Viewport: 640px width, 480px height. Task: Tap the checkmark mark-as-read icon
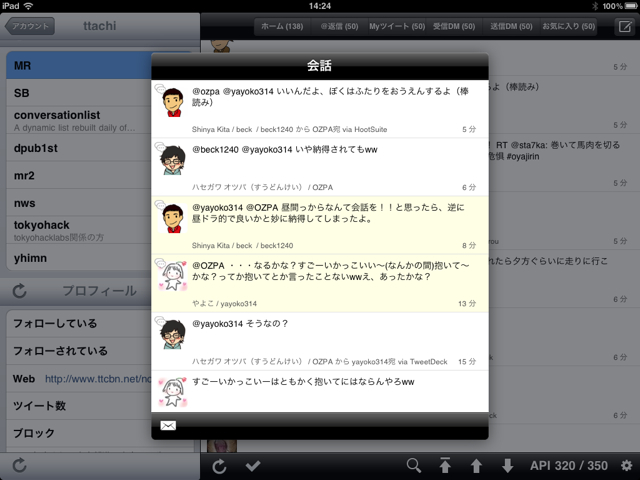[253, 465]
